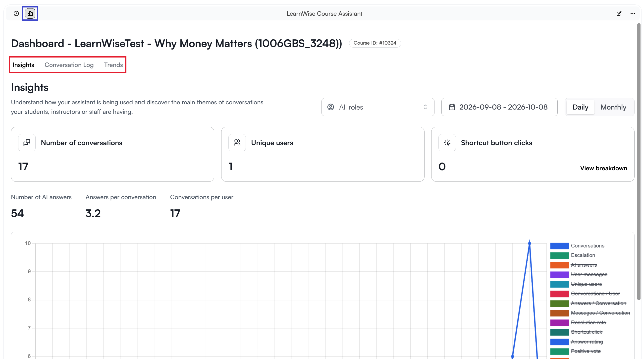Expand roles list via up-down chevron
Screen dimensions: 644x359
425,107
